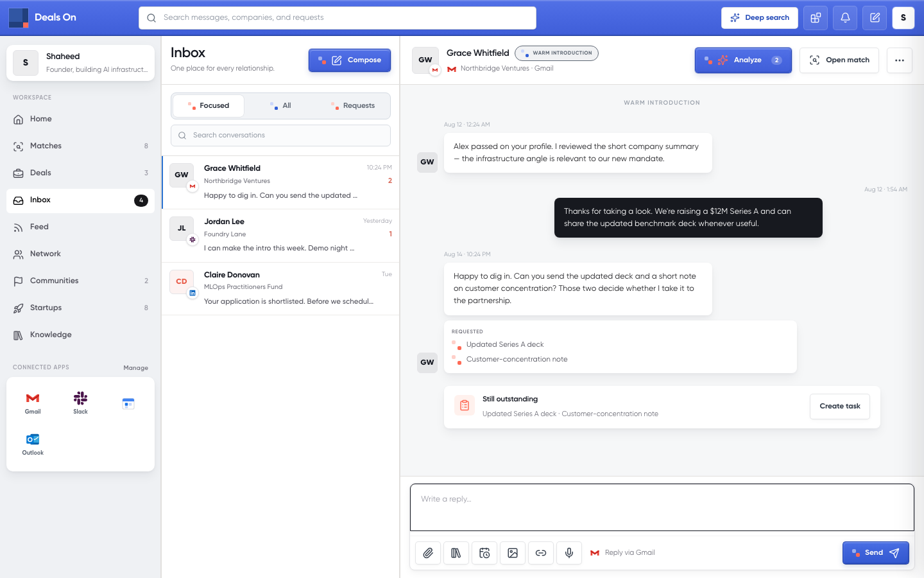Click Claire Donovan's CD avatar
The height and width of the screenshot is (578, 924).
click(182, 281)
